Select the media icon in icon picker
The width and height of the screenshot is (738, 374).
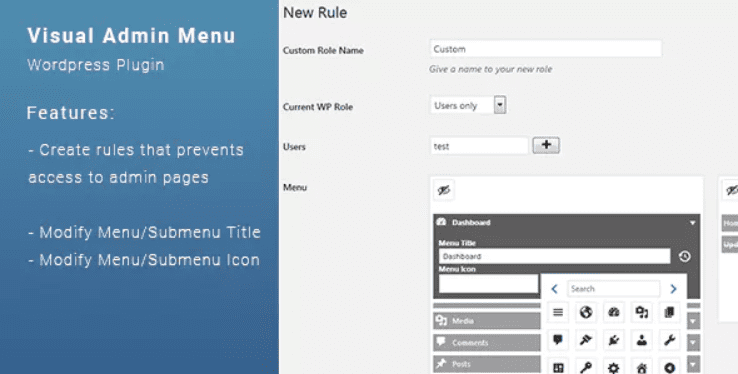(642, 312)
